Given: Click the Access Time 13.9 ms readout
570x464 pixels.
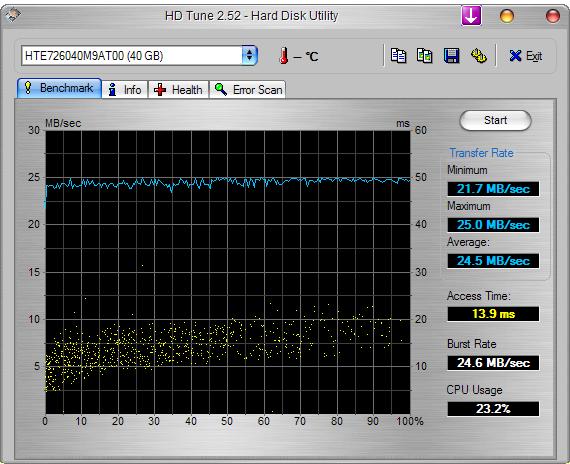Looking at the screenshot, I should (493, 314).
